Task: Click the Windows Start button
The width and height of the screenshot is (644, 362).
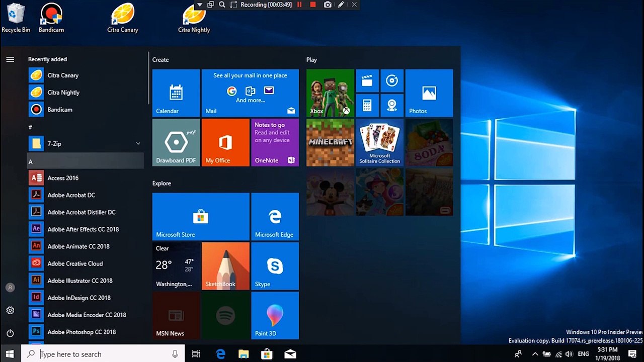Action: point(10,354)
